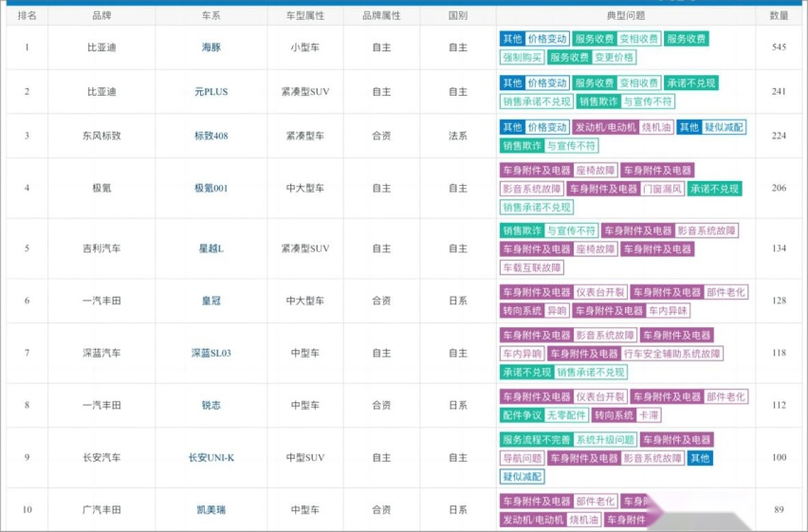The image size is (808, 532).
Task: Open the 极氪001 car series link
Action: pos(211,188)
